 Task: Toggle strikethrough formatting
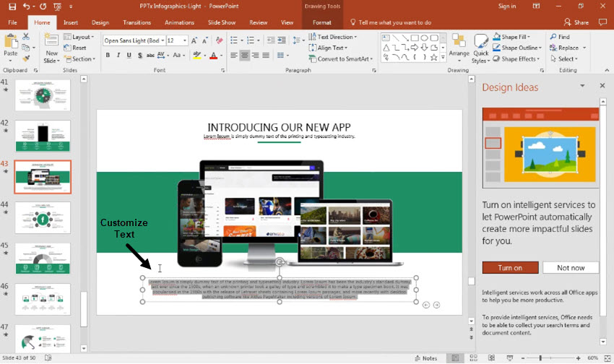tap(150, 55)
